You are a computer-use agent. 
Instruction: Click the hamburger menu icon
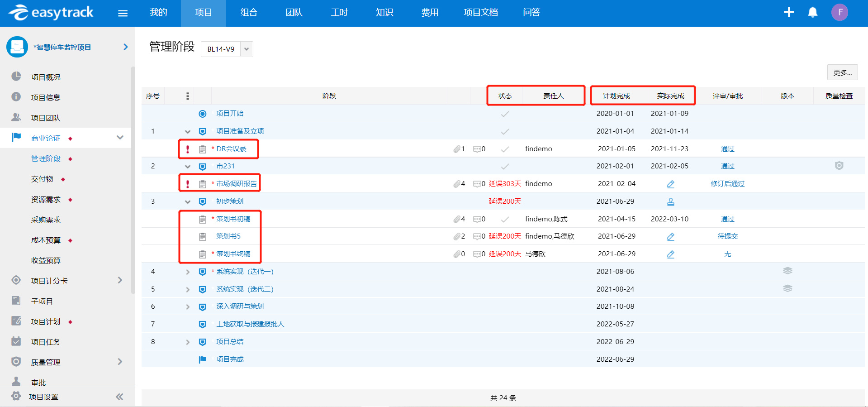[123, 13]
